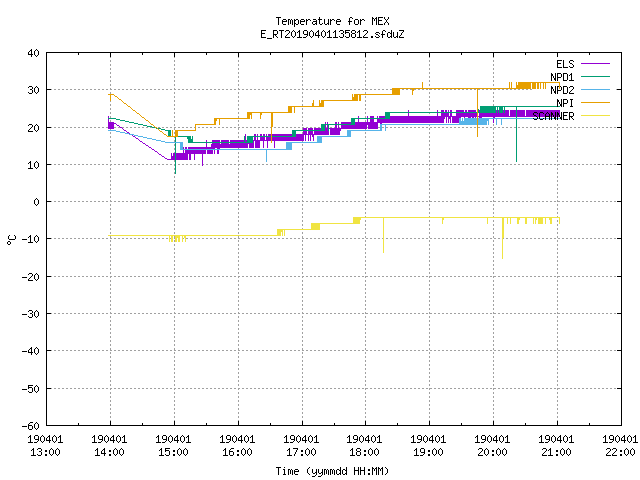Click the x-axis tick label 190401 16:00

point(237,445)
